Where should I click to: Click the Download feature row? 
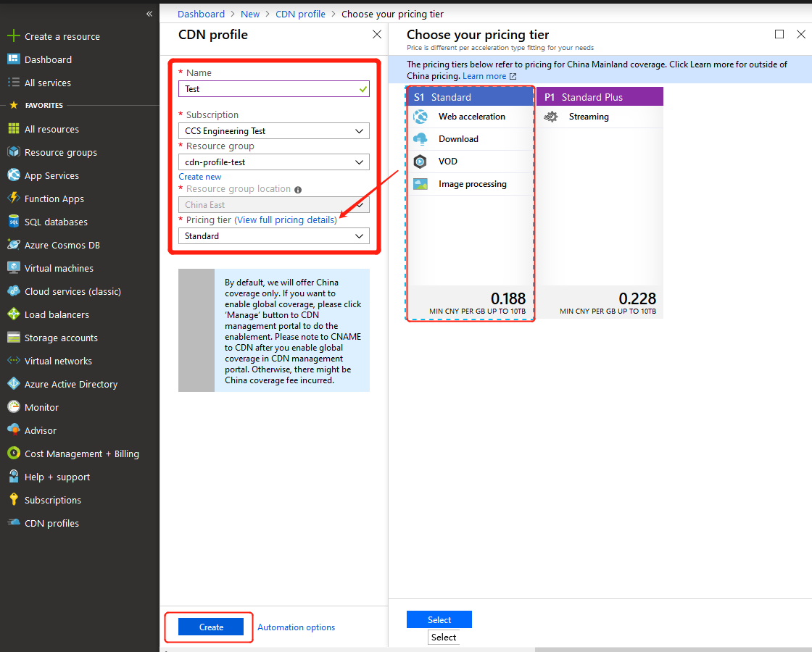[471, 139]
